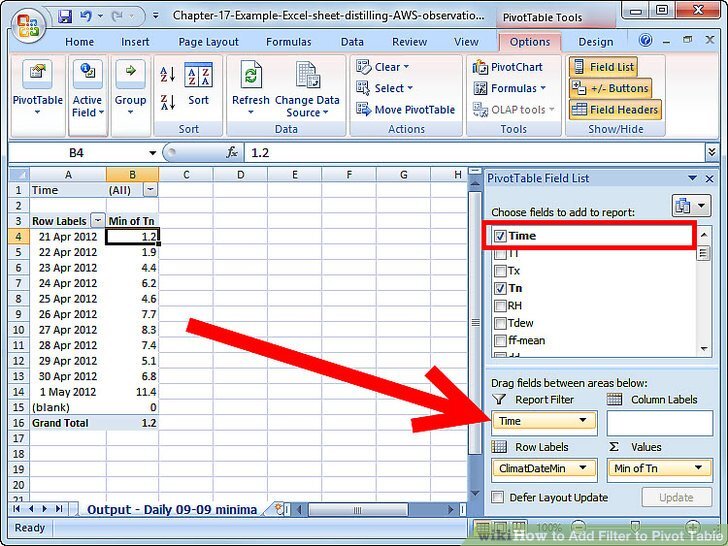Viewport: 728px width, 546px height.
Task: Open the Formulas dropdown in Tools
Action: pyautogui.click(x=509, y=88)
